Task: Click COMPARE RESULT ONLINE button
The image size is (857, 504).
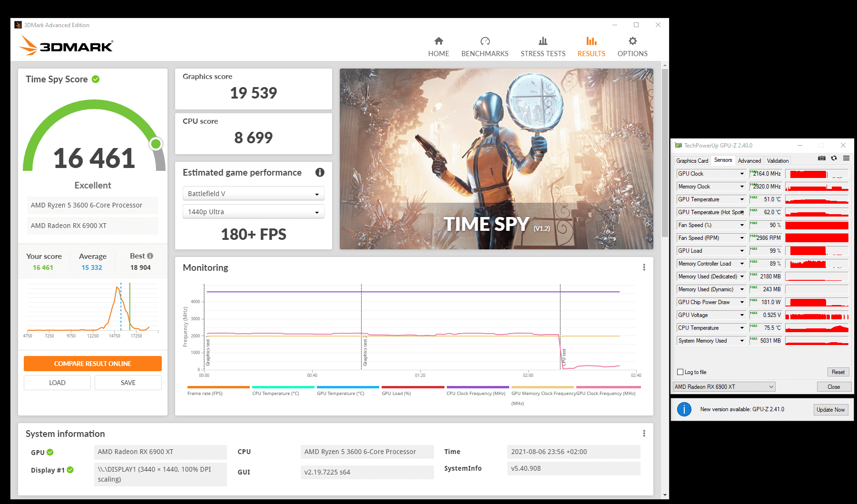Action: (93, 364)
